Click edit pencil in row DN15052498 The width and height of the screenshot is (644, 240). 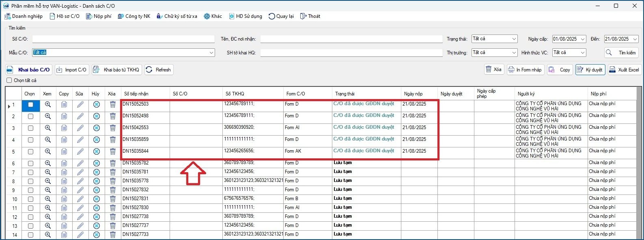point(80,117)
